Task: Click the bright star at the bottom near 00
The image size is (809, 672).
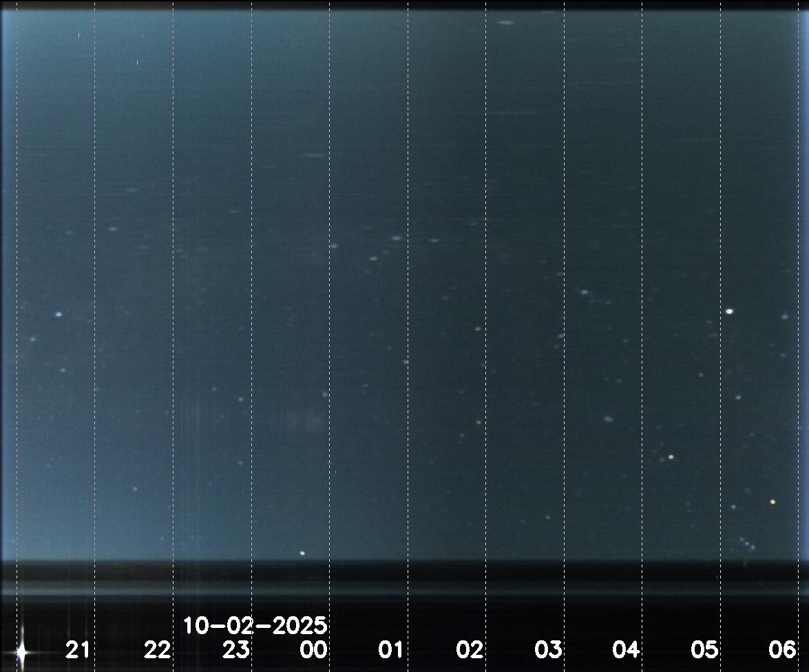Action: pyautogui.click(x=302, y=553)
